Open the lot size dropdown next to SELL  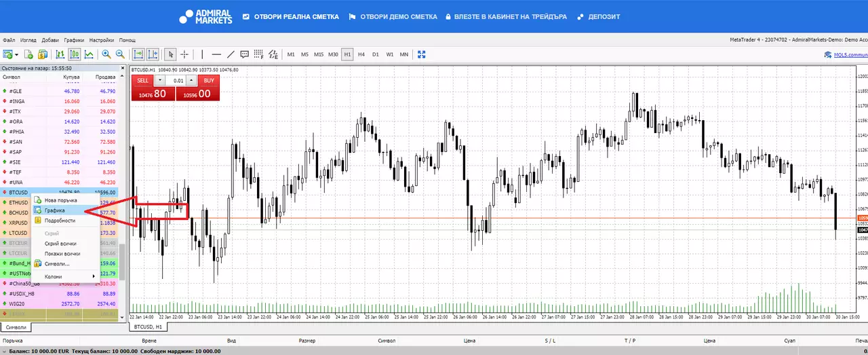click(160, 80)
